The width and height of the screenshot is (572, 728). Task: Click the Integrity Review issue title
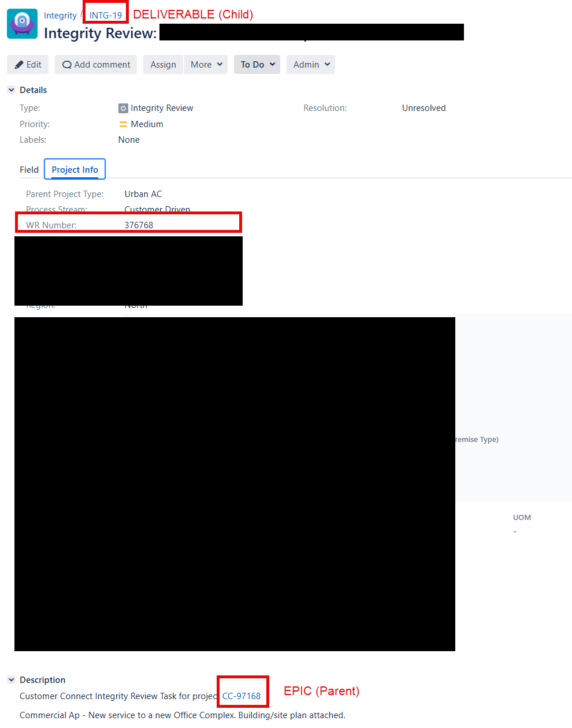pos(101,33)
